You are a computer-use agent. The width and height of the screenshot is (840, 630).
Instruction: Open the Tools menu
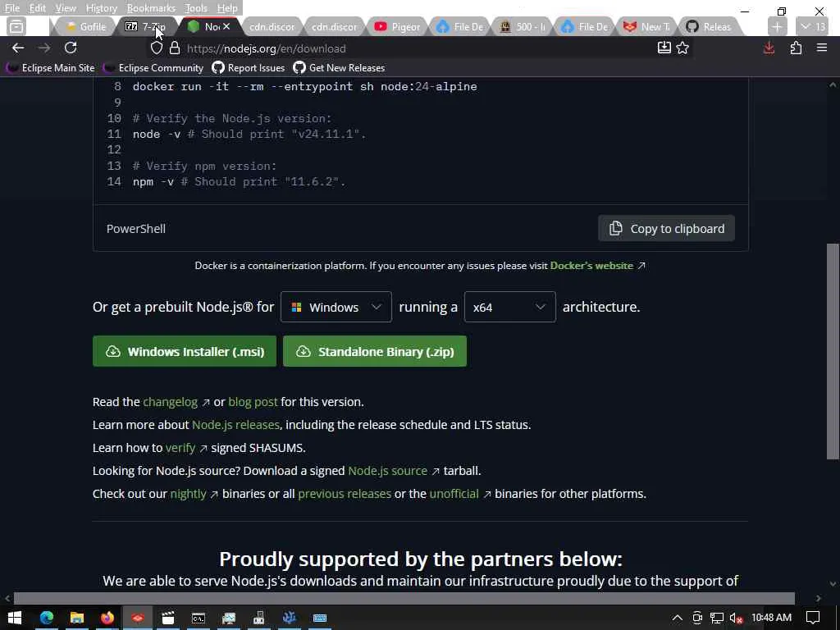pyautogui.click(x=196, y=8)
